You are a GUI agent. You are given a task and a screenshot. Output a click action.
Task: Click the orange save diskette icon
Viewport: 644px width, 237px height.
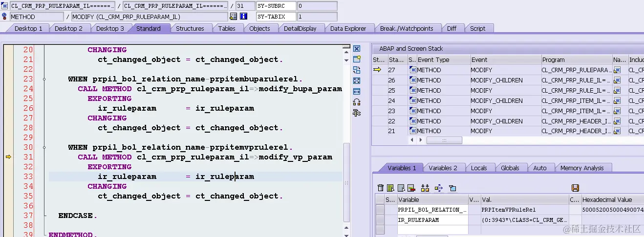575,188
